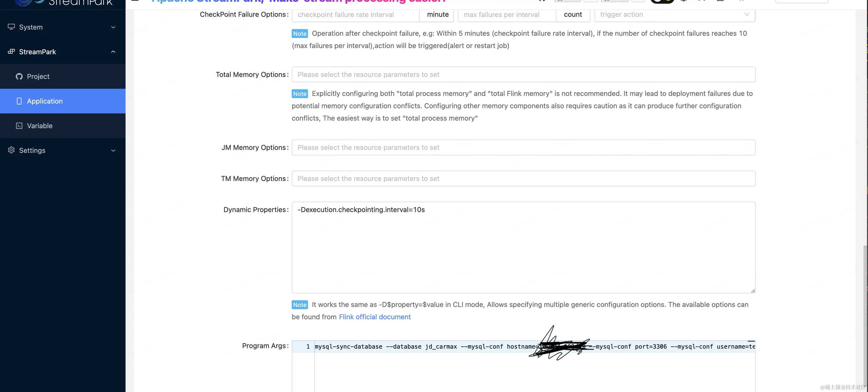Open the TM Memory Options selector

click(x=523, y=178)
